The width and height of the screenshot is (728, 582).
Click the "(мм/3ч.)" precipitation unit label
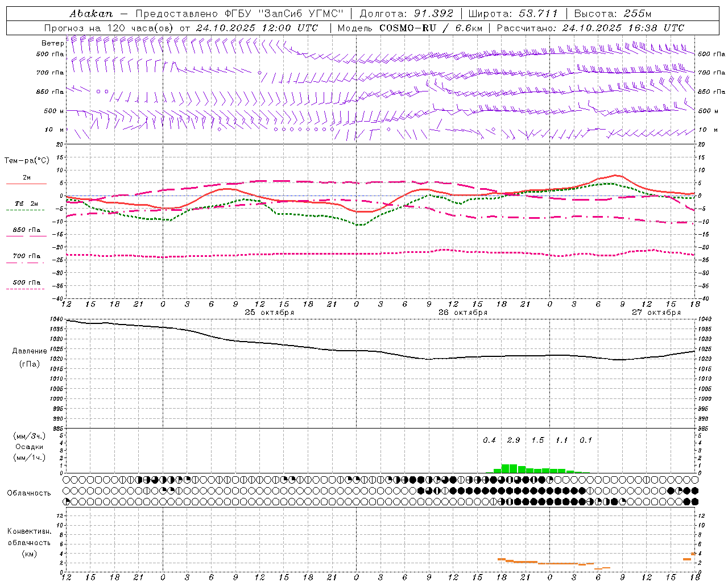(30, 436)
